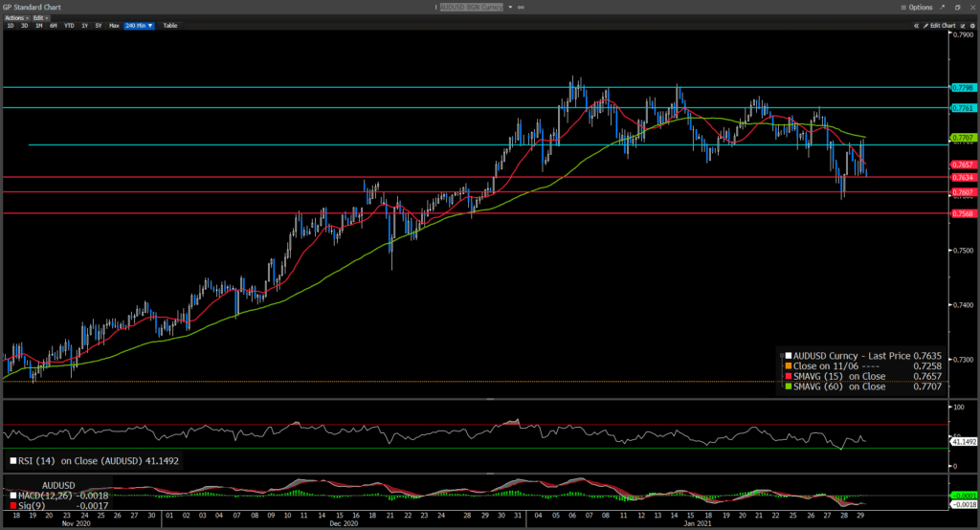Open the security dropdown arrow after AUDUSD BGN Curncy
The height and width of the screenshot is (530, 980).
(x=510, y=8)
